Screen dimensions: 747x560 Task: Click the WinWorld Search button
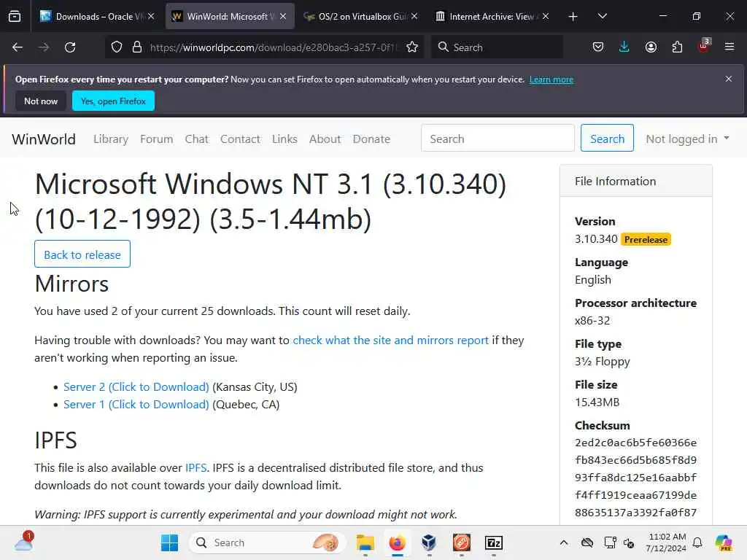pyautogui.click(x=607, y=138)
